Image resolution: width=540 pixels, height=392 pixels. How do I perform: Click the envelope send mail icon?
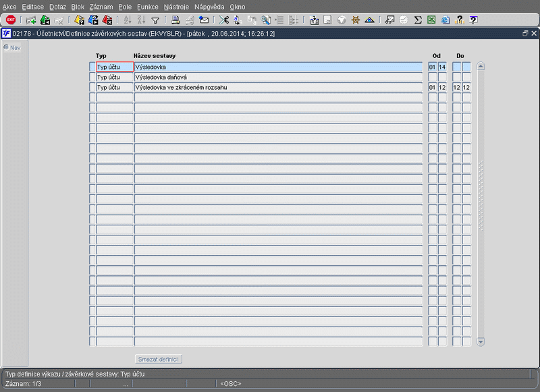204,20
